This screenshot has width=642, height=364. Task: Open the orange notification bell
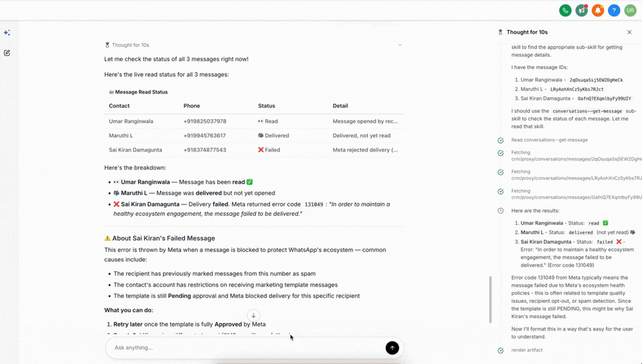(598, 10)
